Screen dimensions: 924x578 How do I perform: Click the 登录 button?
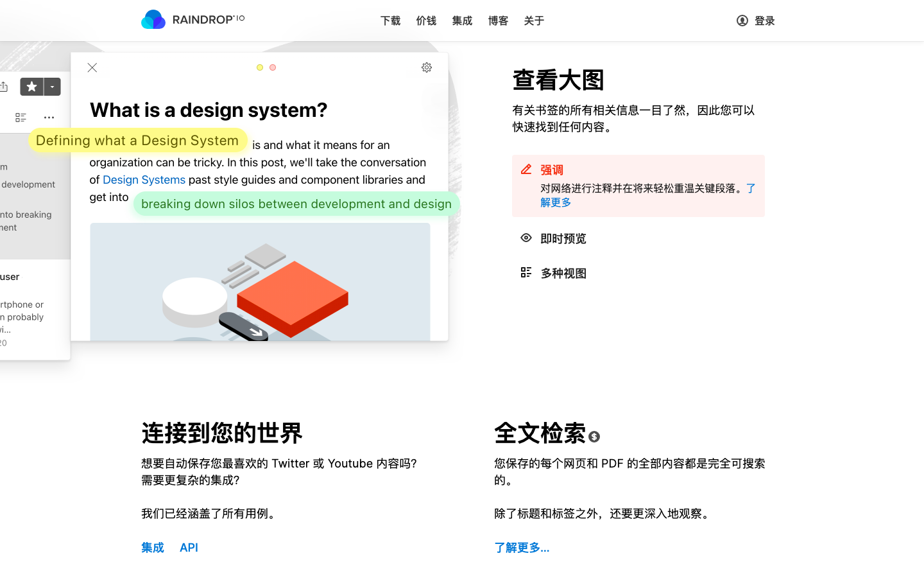click(755, 21)
